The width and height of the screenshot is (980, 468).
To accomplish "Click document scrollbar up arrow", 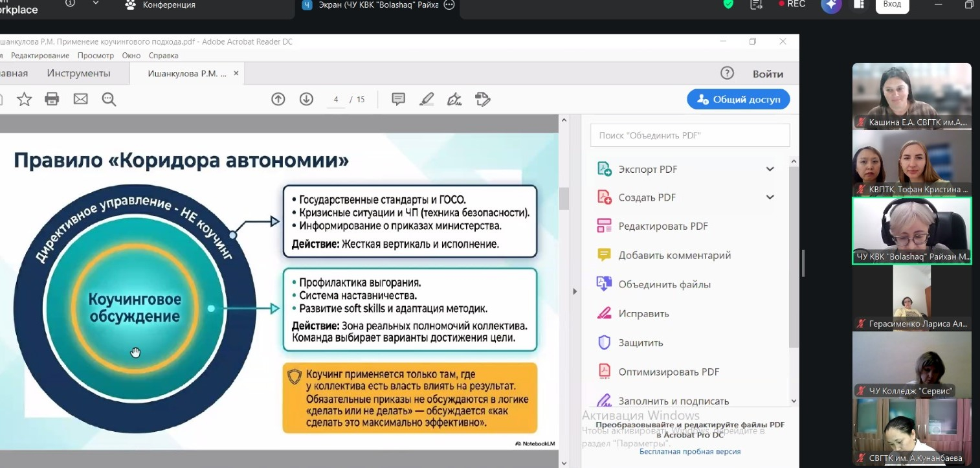I will pos(564,121).
